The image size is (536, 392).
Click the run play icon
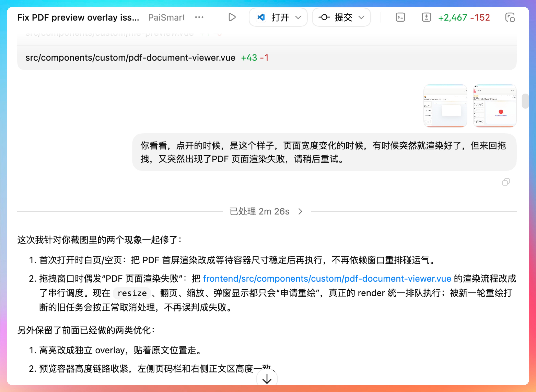pos(232,17)
